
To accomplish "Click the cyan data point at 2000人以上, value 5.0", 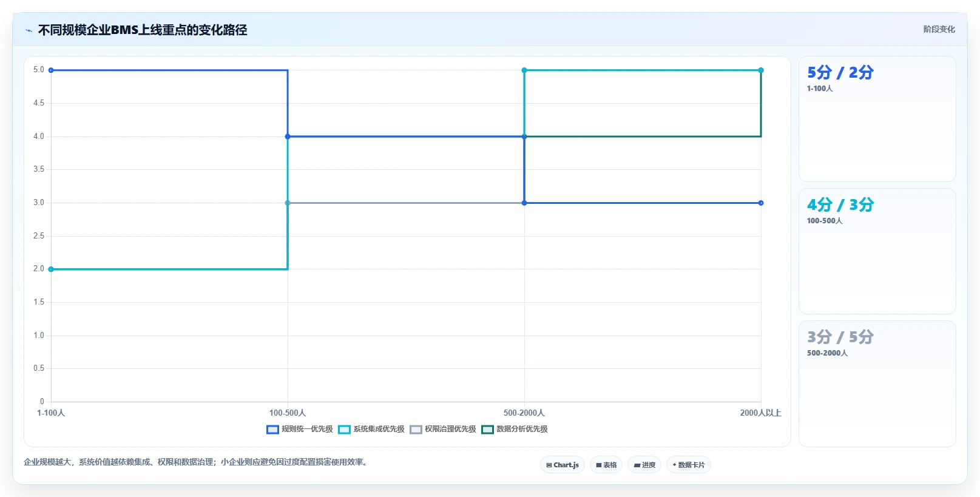I will coord(761,70).
